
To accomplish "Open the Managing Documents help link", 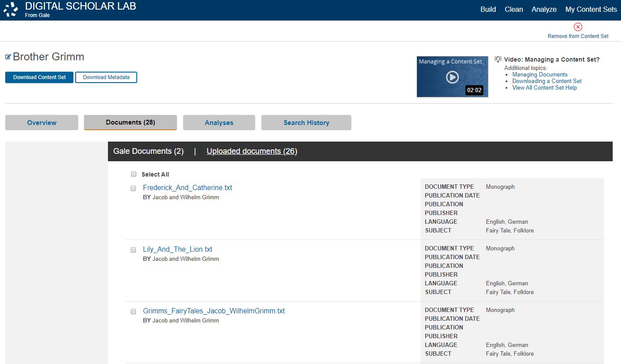I will [x=540, y=74].
